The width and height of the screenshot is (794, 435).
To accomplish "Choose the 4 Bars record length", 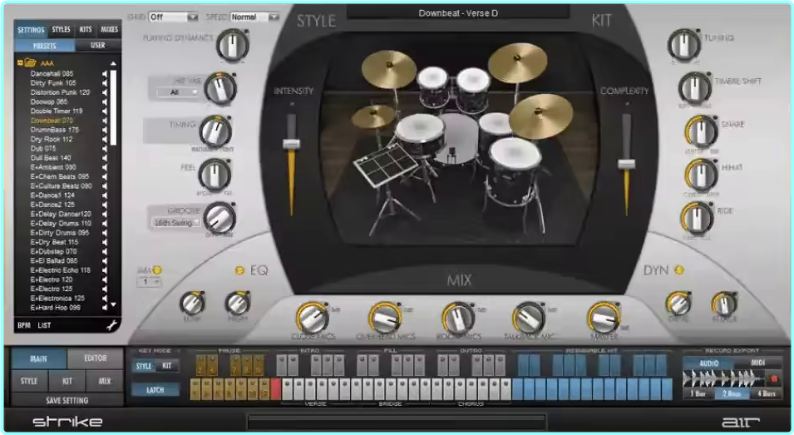I will coord(765,393).
